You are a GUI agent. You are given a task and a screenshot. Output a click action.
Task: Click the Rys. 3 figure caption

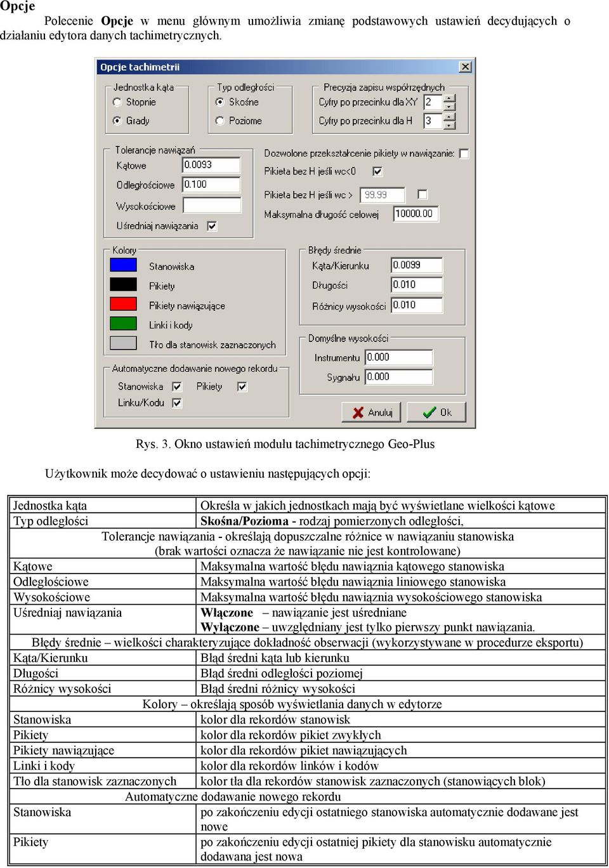coord(285,444)
